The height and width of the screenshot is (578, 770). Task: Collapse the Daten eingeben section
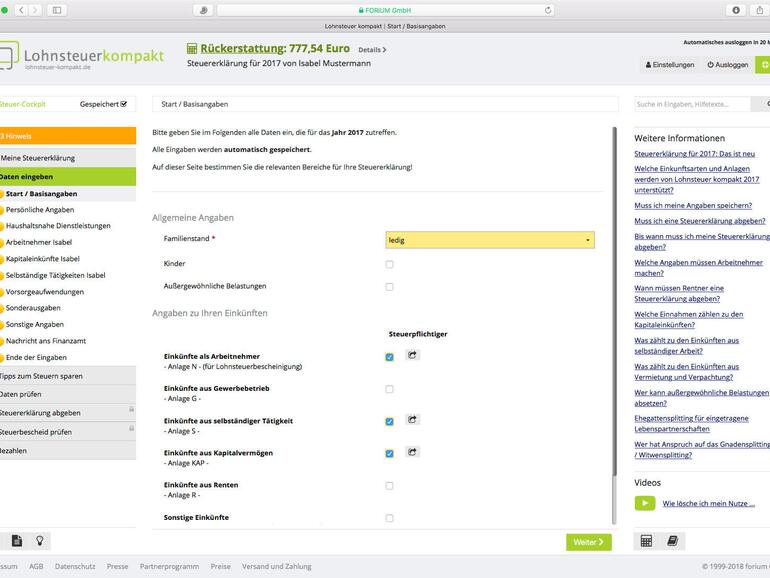click(68, 176)
